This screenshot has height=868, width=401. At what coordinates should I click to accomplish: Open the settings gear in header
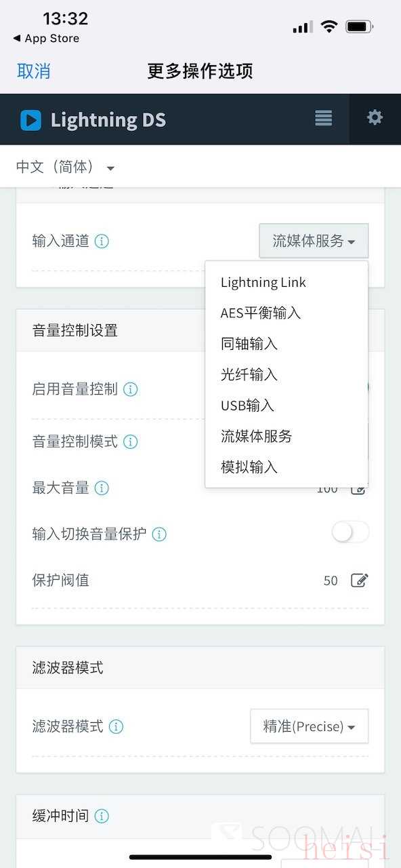point(375,118)
